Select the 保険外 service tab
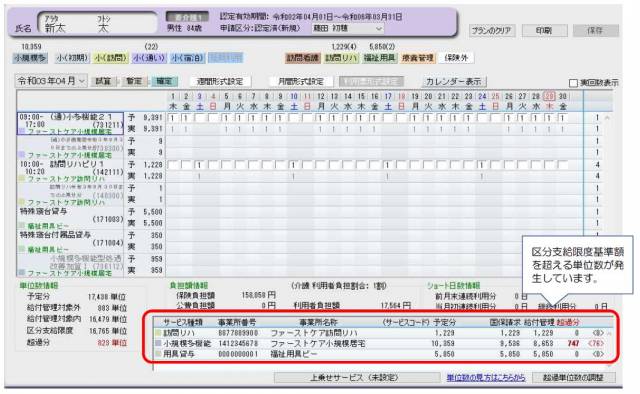Image resolution: width=640 pixels, height=394 pixels. click(x=457, y=58)
